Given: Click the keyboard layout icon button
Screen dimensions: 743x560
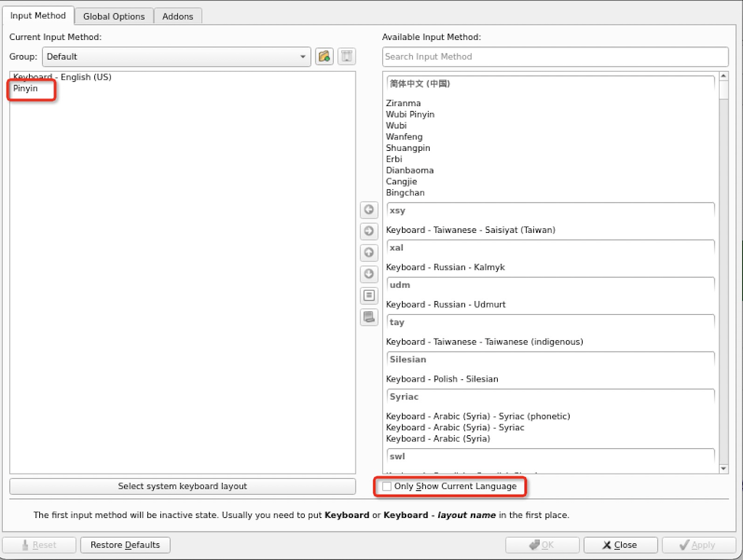Looking at the screenshot, I should [369, 317].
